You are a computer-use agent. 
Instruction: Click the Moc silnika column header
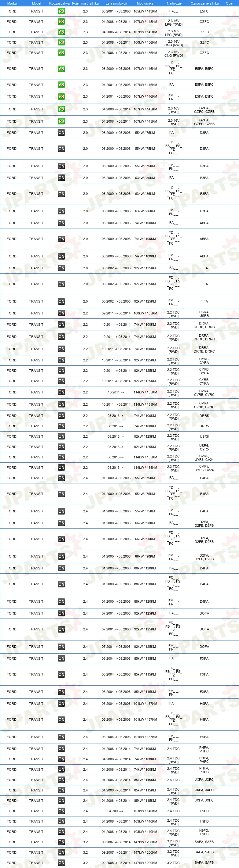[145, 3]
